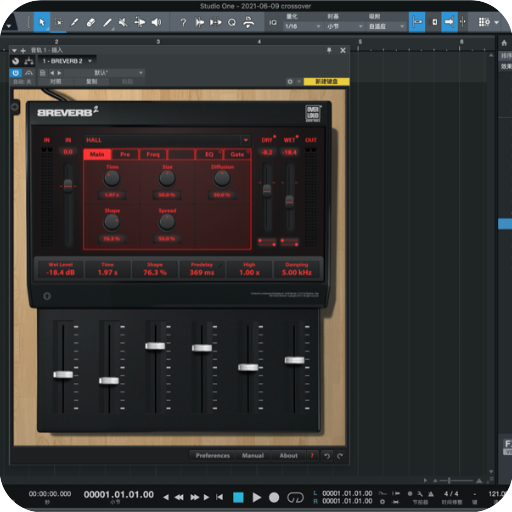This screenshot has width=512, height=512.
Task: Open the 1/16 quantize dropdown
Action: point(303,26)
